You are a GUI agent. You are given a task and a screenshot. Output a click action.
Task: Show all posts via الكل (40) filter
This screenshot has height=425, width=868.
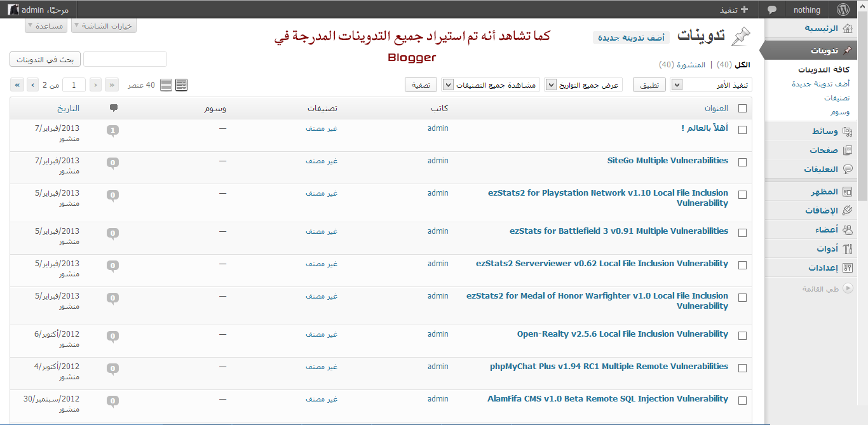coord(733,65)
